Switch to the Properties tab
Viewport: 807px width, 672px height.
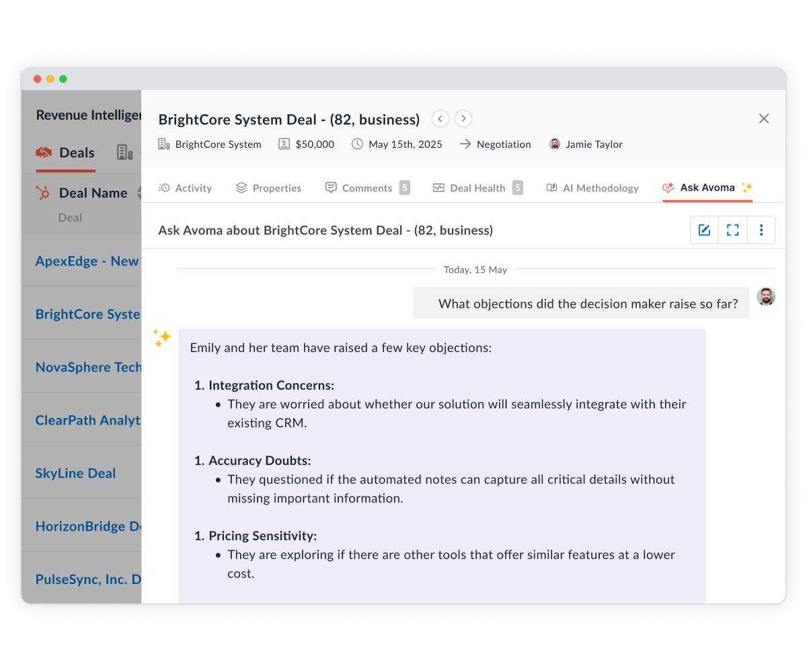click(268, 188)
